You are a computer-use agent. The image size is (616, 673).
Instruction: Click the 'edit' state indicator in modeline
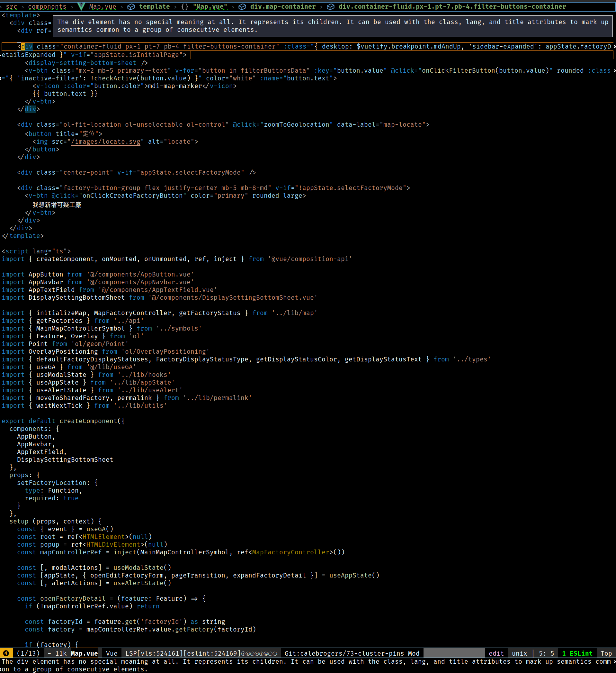pyautogui.click(x=496, y=653)
